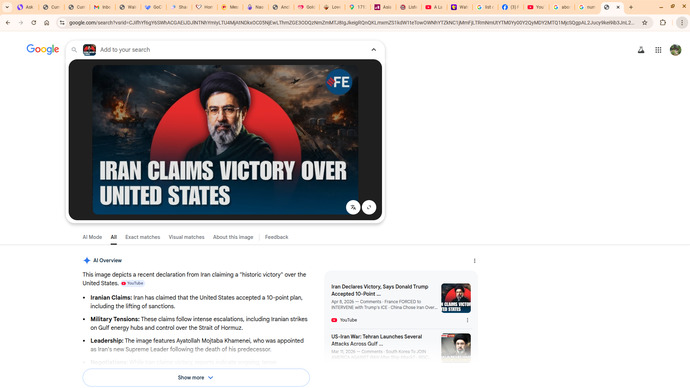Switch to the 'num' Google tab
690x388 pixels.
587,7
